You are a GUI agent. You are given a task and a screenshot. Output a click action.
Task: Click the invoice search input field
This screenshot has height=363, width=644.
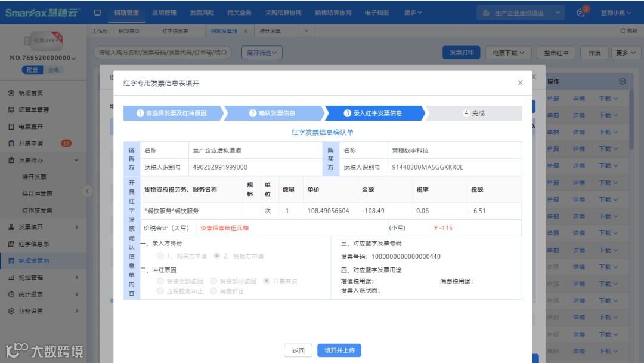162,52
